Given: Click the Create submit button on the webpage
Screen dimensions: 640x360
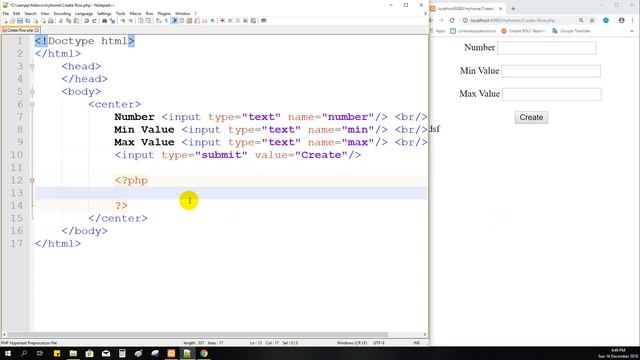Looking at the screenshot, I should click(531, 117).
